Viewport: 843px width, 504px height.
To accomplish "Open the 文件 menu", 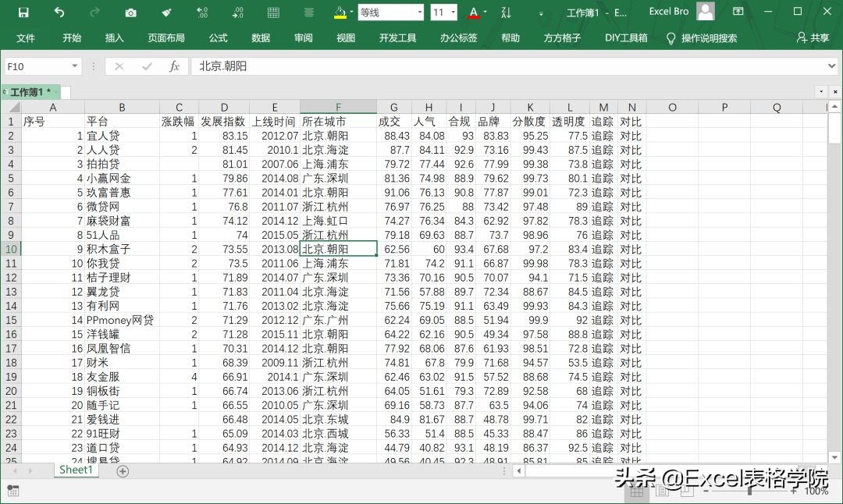I will [x=25, y=37].
